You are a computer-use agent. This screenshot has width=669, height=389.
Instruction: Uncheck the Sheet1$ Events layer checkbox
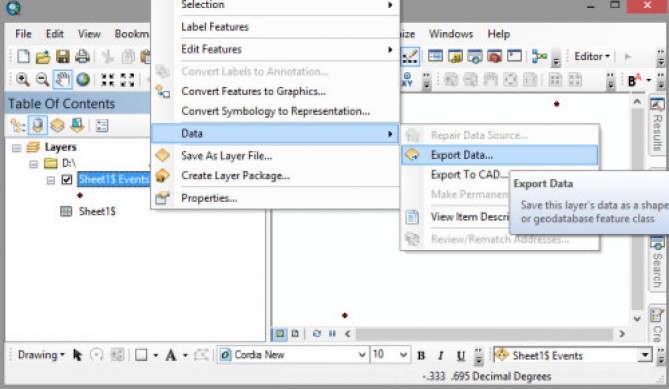coord(67,179)
